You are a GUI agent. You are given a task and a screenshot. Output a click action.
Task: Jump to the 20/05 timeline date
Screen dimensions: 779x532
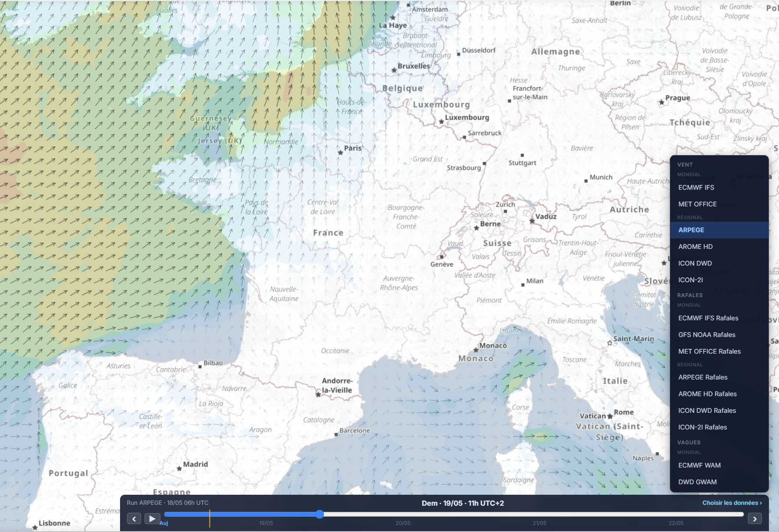click(403, 523)
